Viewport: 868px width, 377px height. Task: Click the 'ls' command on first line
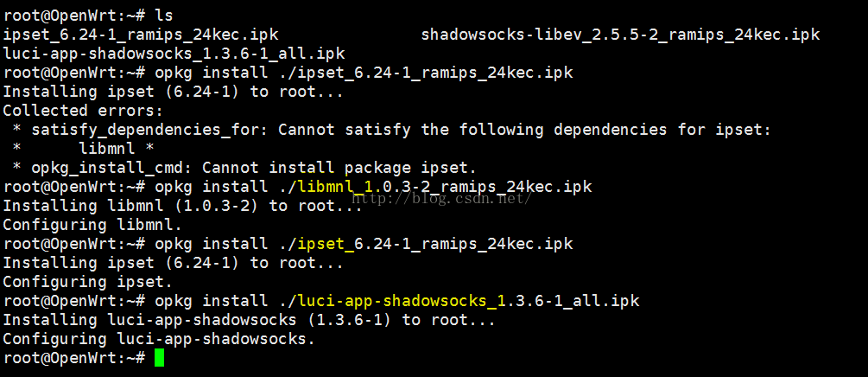click(x=164, y=16)
